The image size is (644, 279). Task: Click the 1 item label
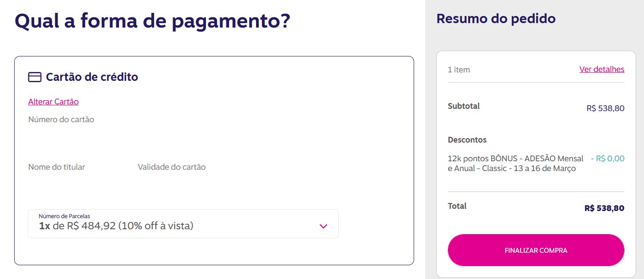459,70
